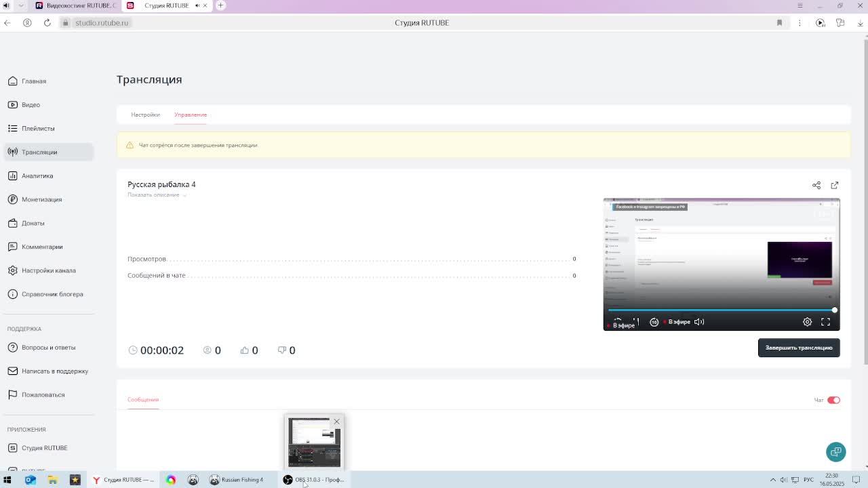Select the Студия RUTUBE browser tab
Screen dimensions: 868x488
point(166,5)
